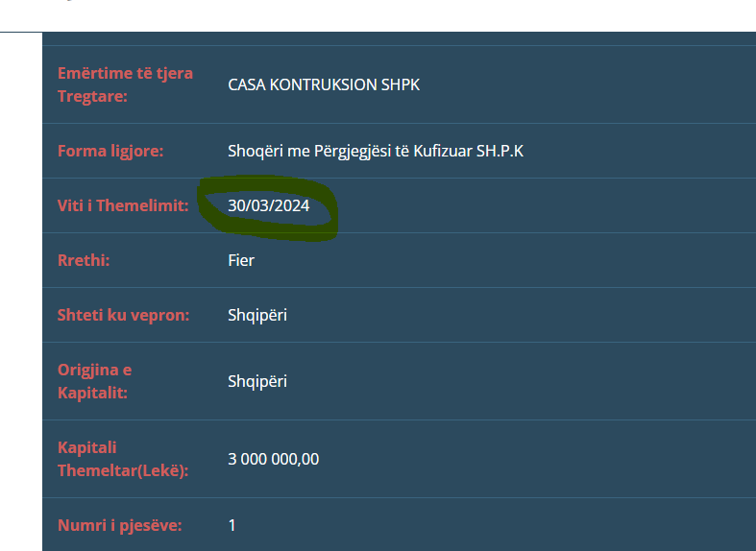Screen dimensions: 756x551
Task: Click the 'Origjina e Kapitalit' label
Action: (x=95, y=381)
